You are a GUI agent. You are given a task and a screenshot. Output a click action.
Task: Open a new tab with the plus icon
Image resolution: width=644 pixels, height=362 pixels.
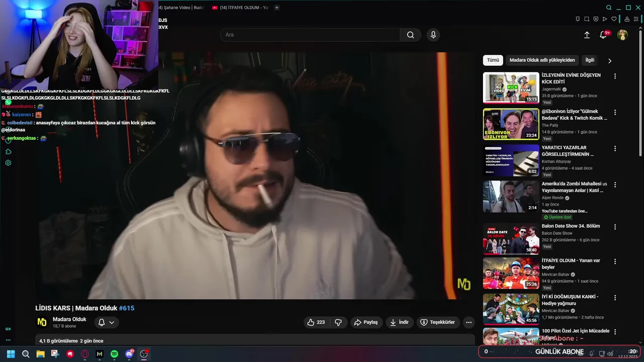click(277, 8)
